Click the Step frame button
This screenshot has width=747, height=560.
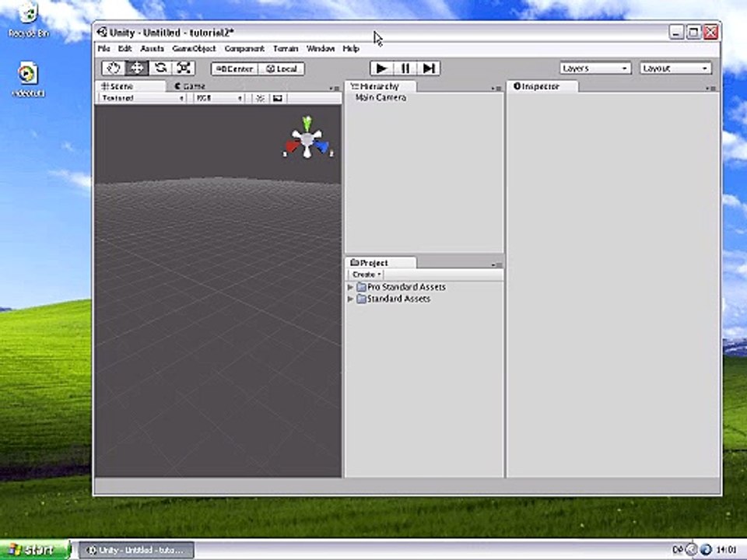coord(429,68)
